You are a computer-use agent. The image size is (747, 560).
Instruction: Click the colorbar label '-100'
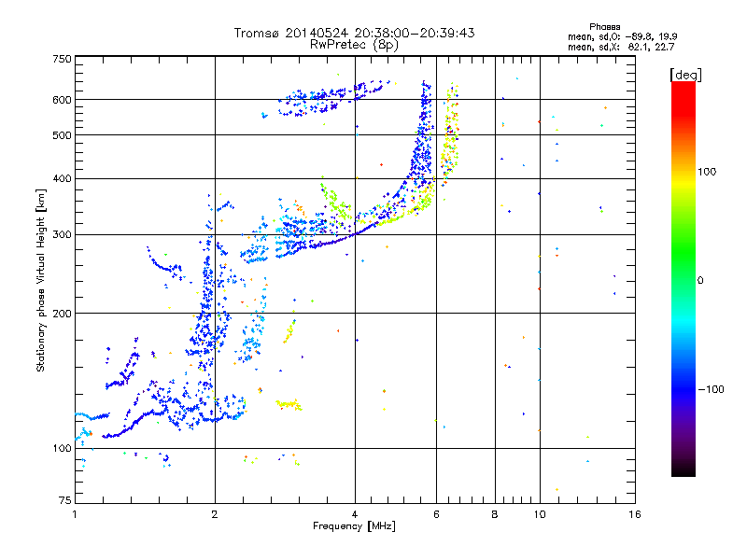[x=711, y=389]
